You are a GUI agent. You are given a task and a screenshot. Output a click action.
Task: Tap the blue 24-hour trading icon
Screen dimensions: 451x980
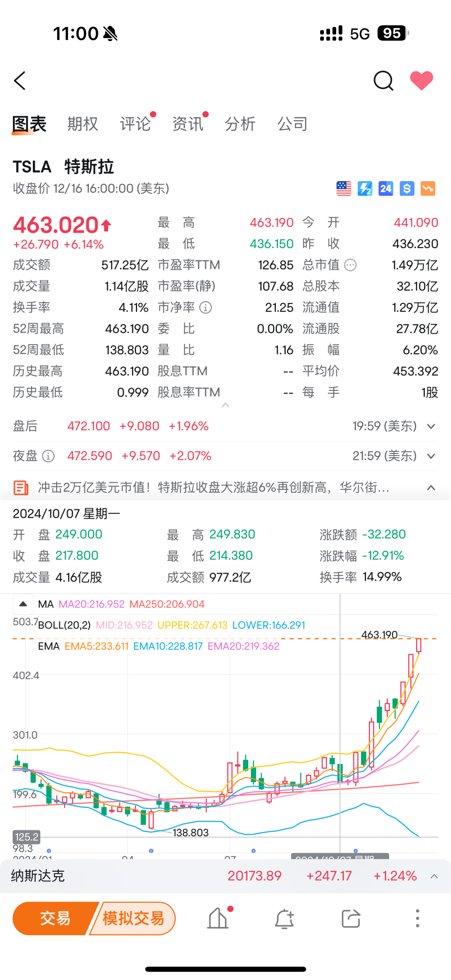point(386,189)
